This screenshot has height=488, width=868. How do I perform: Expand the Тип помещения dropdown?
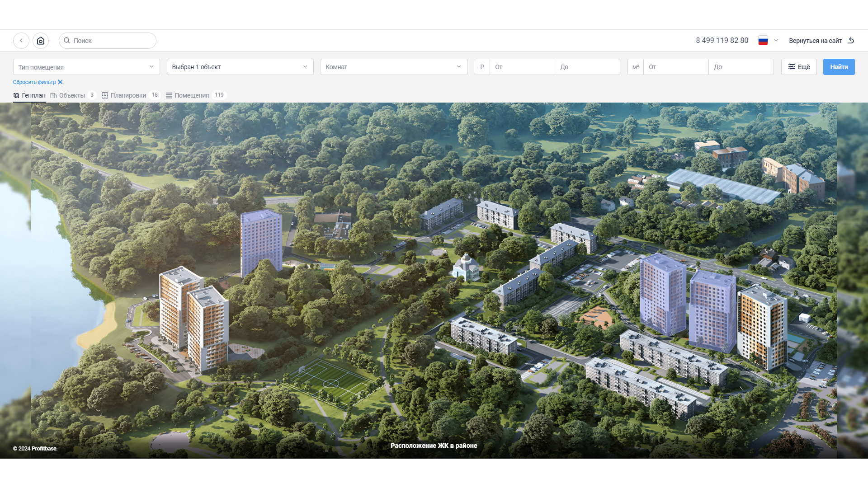[x=86, y=67]
